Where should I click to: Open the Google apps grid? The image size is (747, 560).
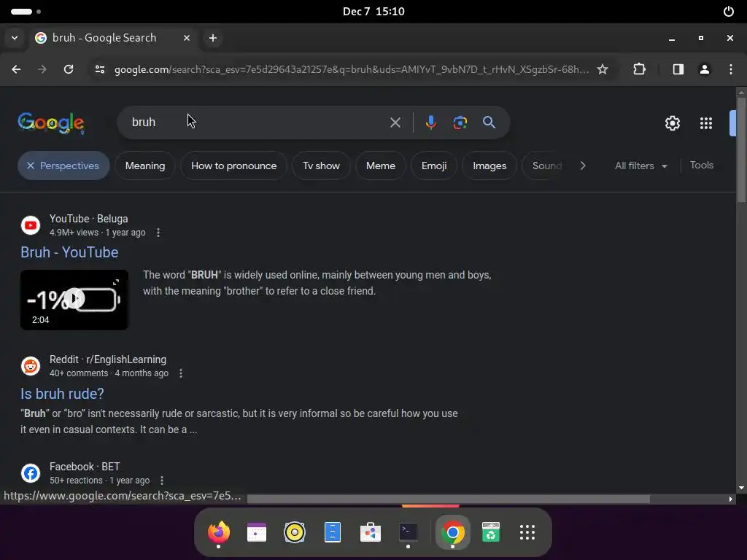[706, 123]
